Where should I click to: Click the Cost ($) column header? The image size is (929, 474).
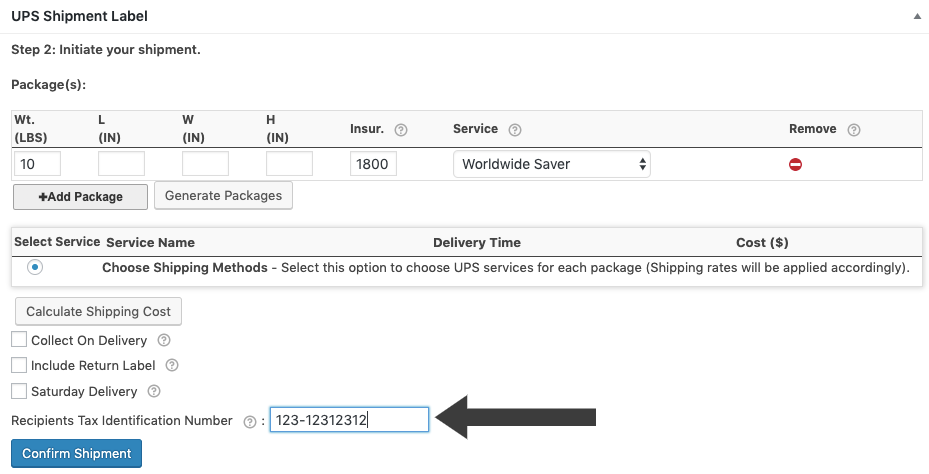(762, 242)
